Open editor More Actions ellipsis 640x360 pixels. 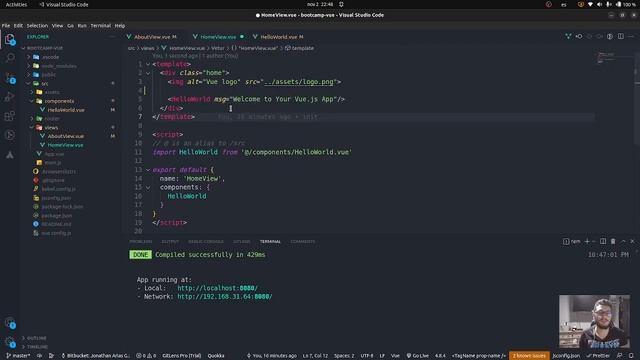[631, 36]
